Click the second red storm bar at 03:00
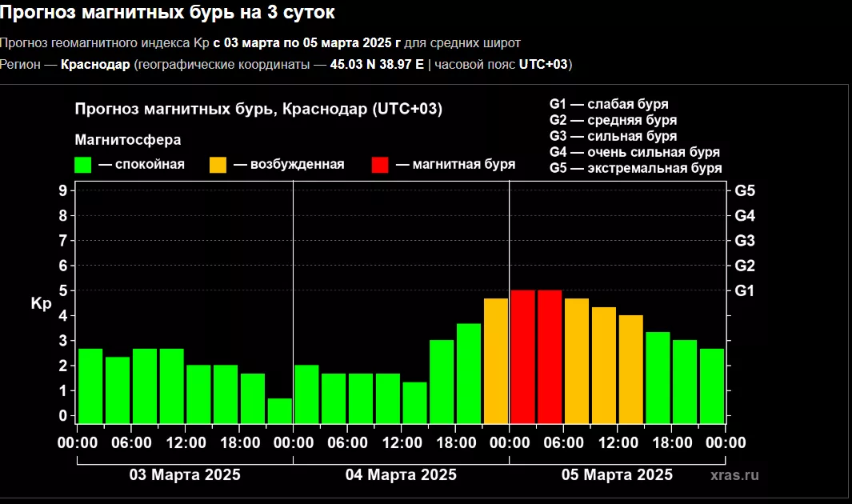 550,356
